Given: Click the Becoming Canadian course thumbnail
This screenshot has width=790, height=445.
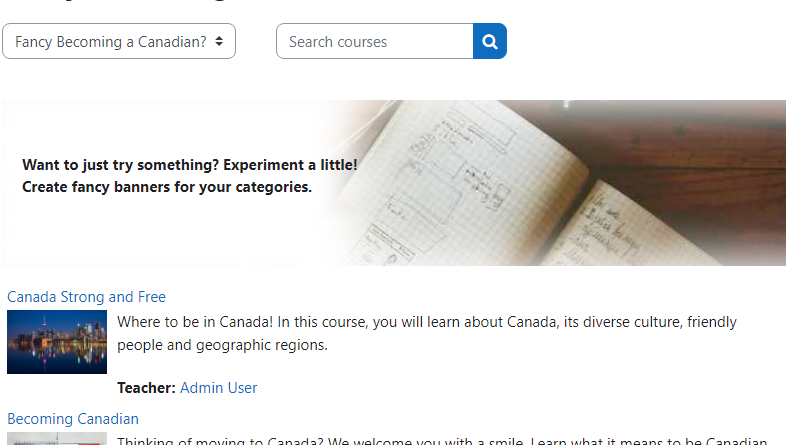Looking at the screenshot, I should point(57,438).
